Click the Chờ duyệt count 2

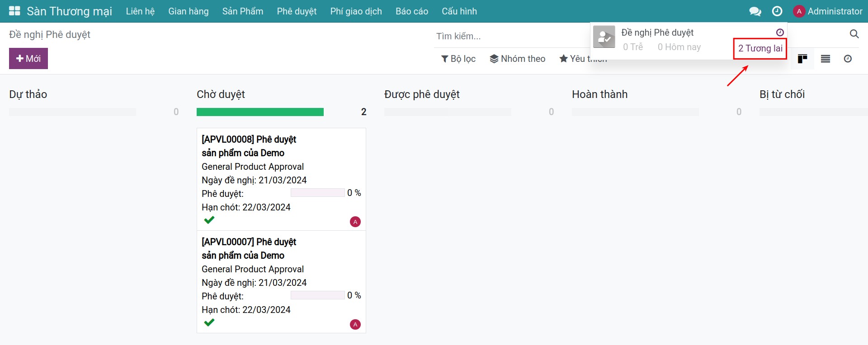[x=363, y=112]
